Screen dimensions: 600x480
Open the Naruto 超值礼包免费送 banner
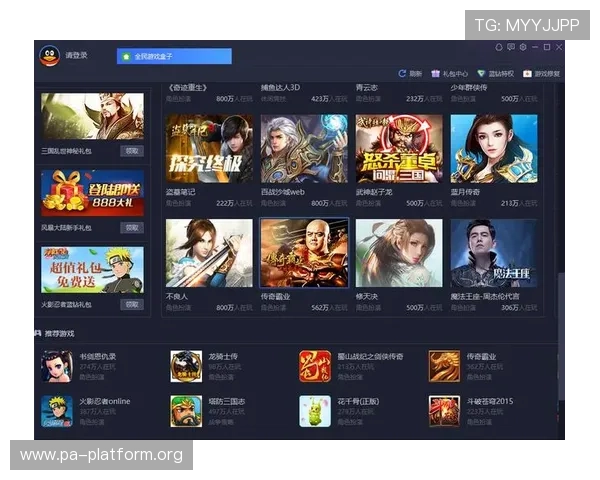click(x=93, y=270)
